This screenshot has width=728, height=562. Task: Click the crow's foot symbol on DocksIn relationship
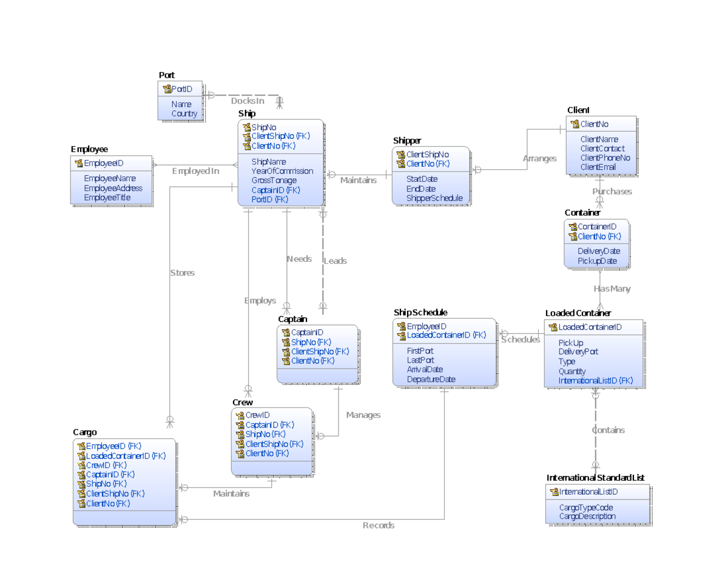[x=279, y=101]
